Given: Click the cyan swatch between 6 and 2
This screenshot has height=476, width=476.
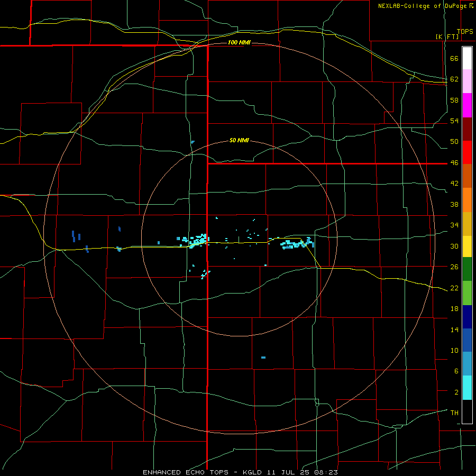Looking at the screenshot, I should point(467,388).
